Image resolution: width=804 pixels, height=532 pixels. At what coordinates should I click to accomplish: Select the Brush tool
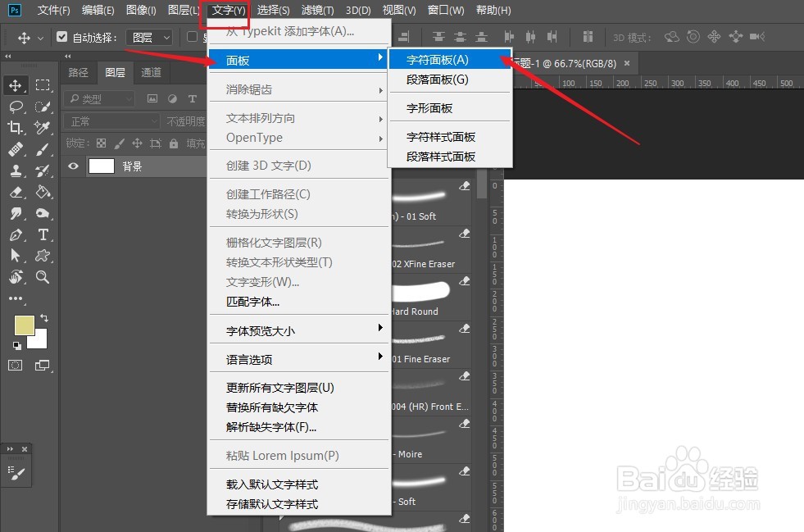(43, 149)
